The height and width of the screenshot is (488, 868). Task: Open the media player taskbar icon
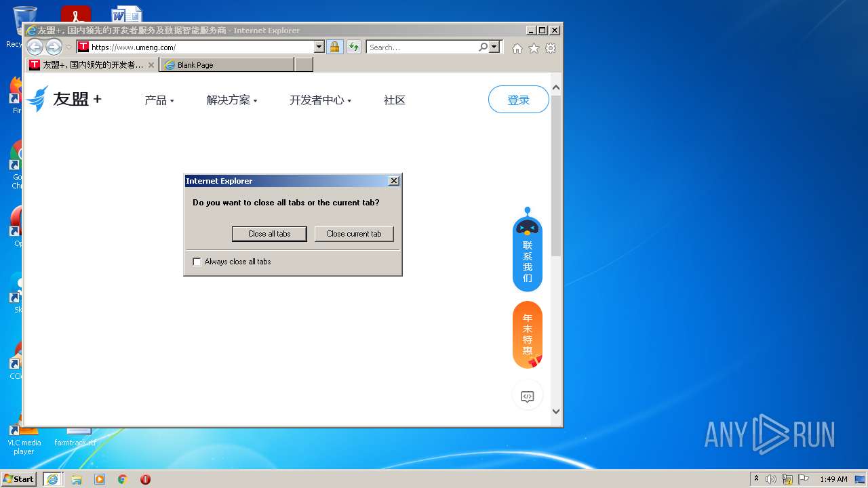coord(100,479)
